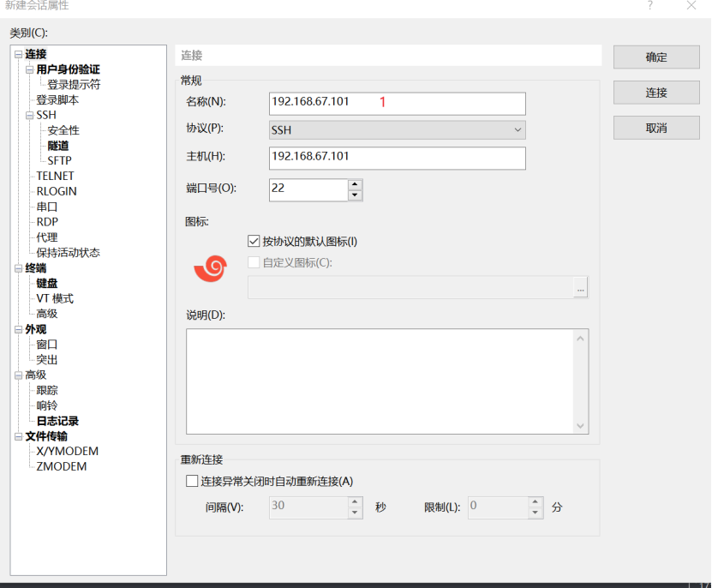Select 登录提示符 tree item
Viewport: 712px width, 588px height.
point(74,85)
